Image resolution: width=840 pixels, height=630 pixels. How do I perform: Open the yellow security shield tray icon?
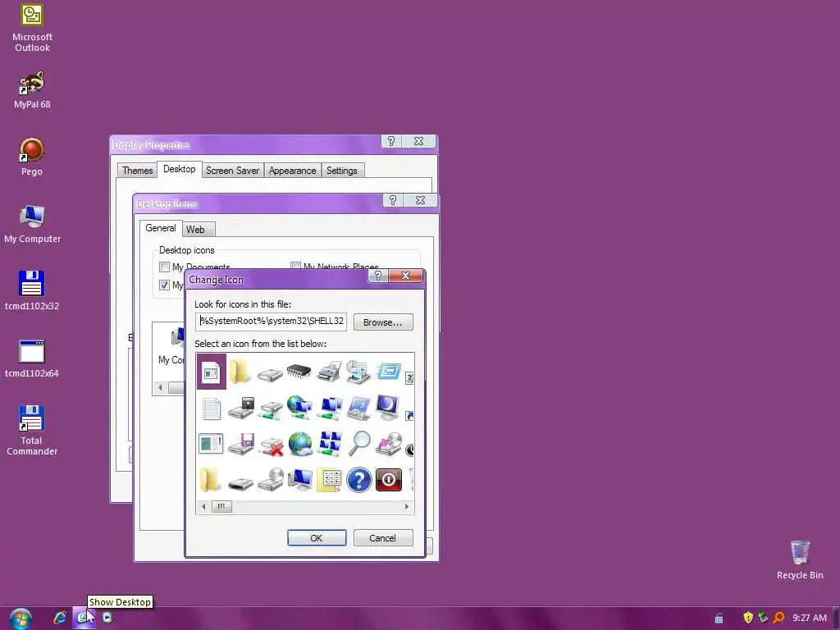748,618
